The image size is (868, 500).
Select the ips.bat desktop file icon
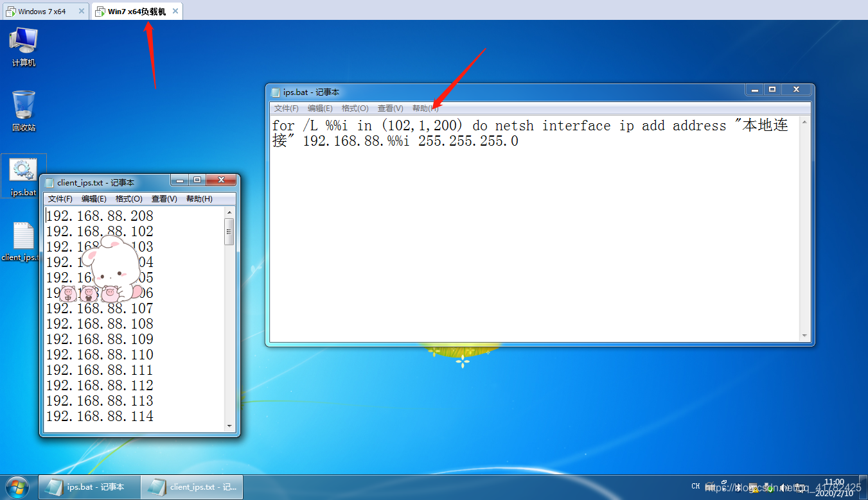pos(23,176)
